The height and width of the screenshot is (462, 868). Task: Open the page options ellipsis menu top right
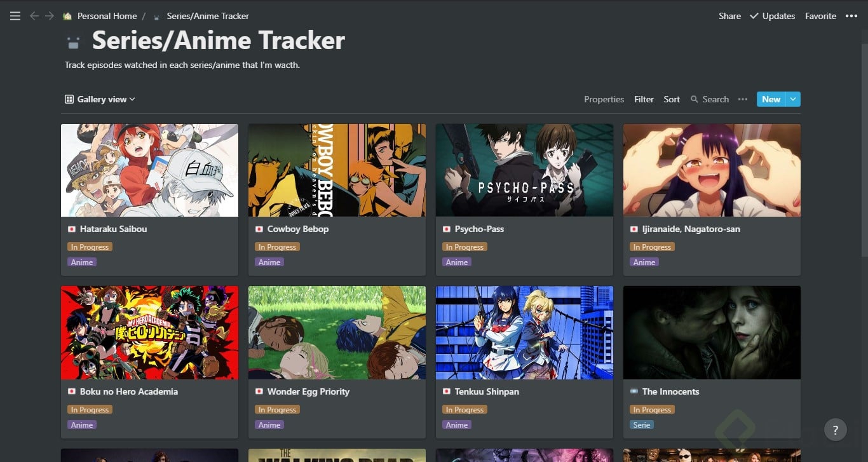851,16
